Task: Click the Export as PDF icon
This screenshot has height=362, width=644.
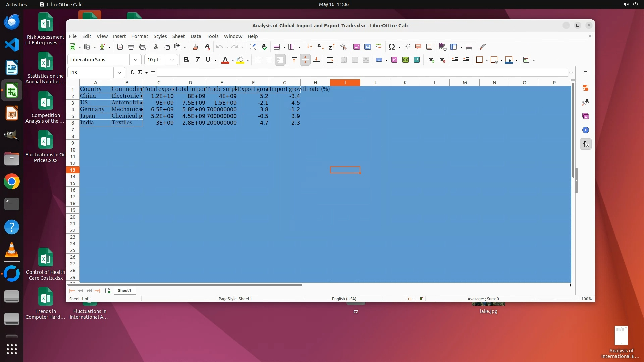Action: (120, 47)
